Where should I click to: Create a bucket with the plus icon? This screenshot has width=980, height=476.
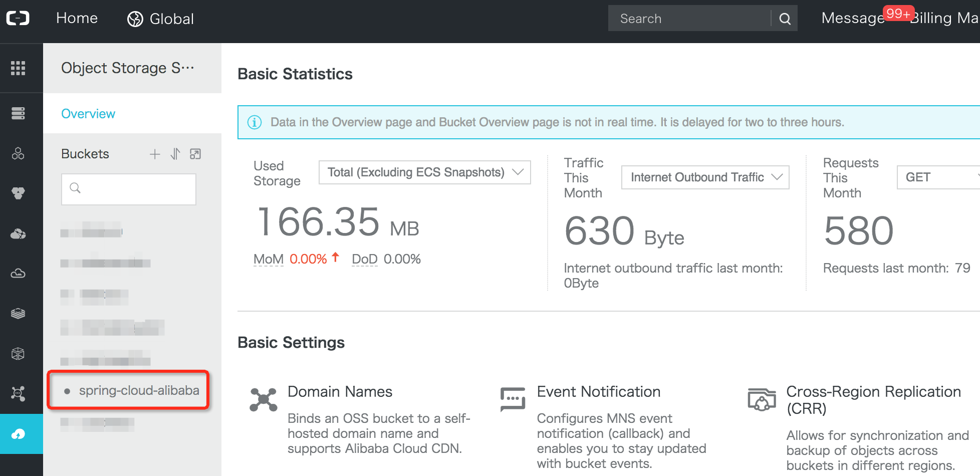155,154
